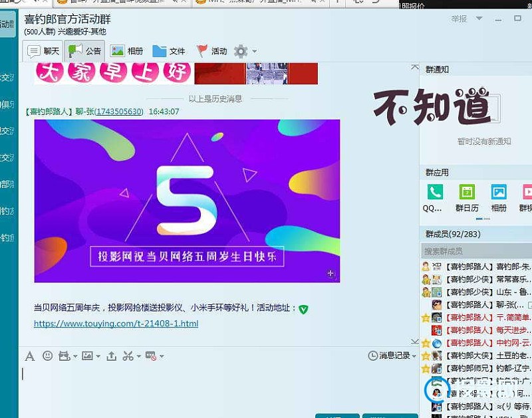The width and height of the screenshot is (532, 418).
Task: Select member 聊-张 in the member list
Action: click(x=476, y=305)
